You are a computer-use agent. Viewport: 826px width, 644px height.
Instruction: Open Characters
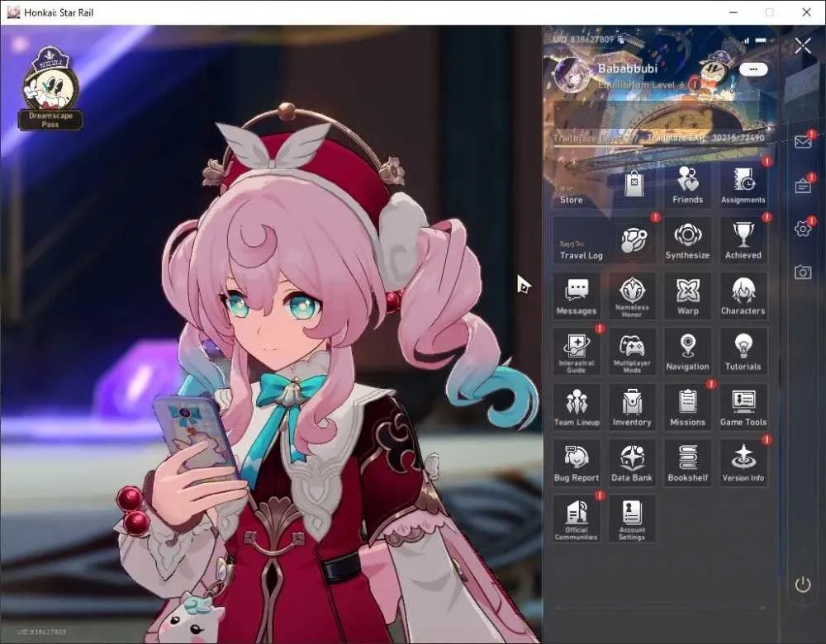743,296
